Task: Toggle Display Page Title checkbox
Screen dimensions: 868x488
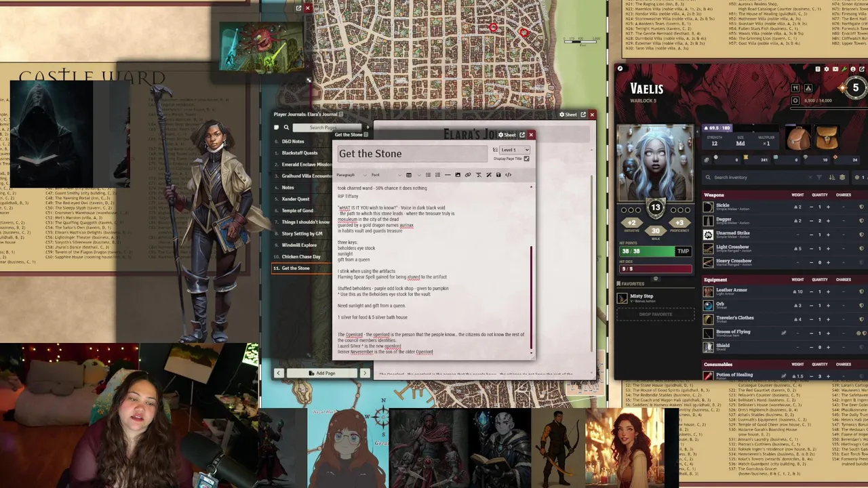Action: click(526, 159)
